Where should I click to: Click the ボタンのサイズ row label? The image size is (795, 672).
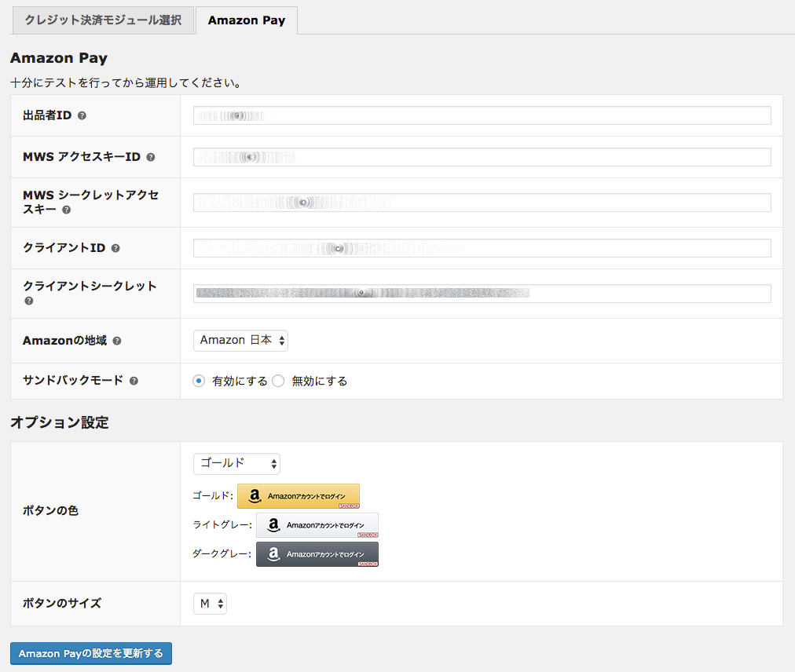coord(62,603)
